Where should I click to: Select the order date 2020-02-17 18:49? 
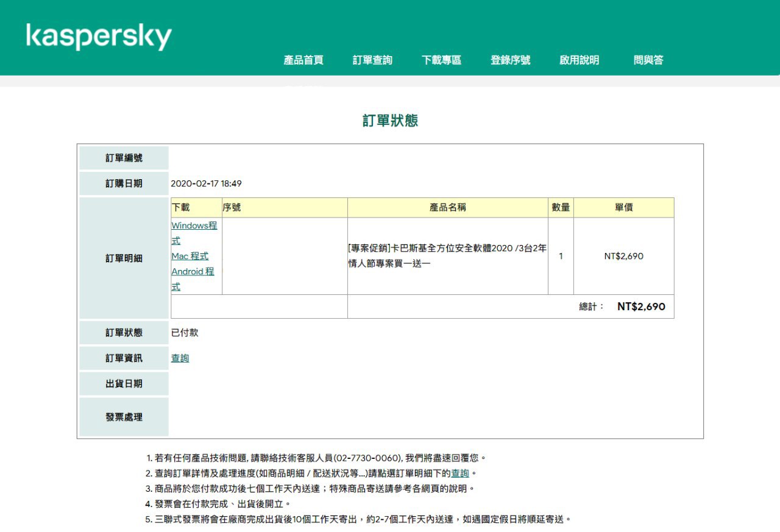(206, 183)
